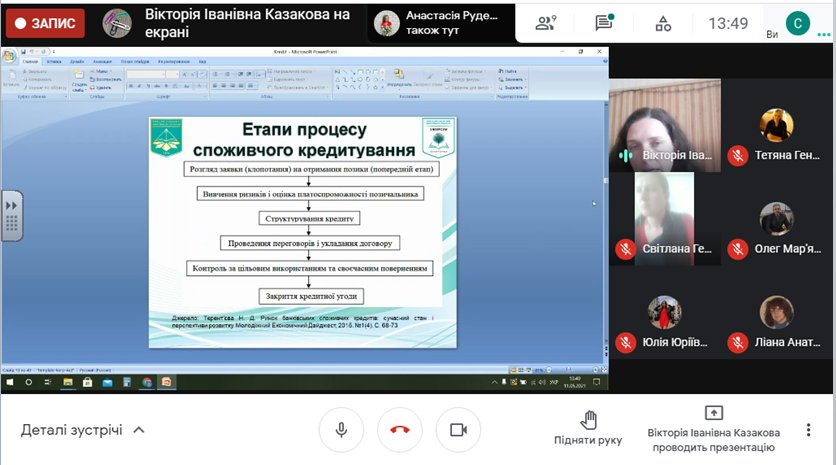
Task: Click Структурування кредиту box on slide
Action: coord(309,219)
